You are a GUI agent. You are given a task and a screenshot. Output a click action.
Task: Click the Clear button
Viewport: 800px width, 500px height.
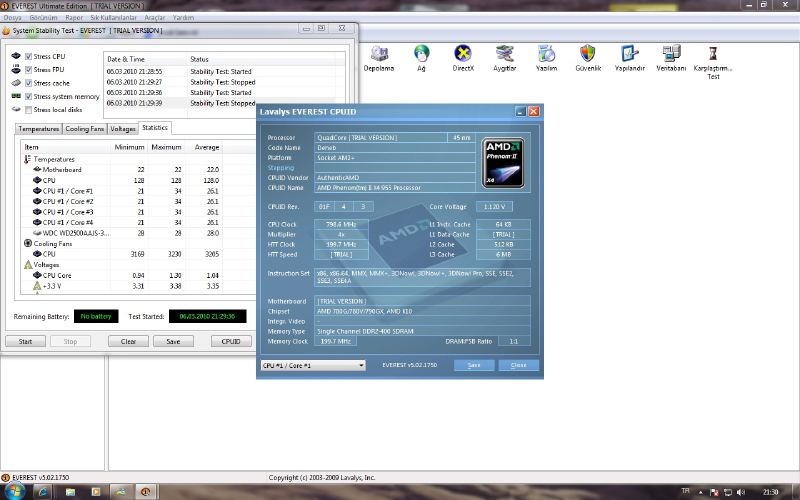129,341
